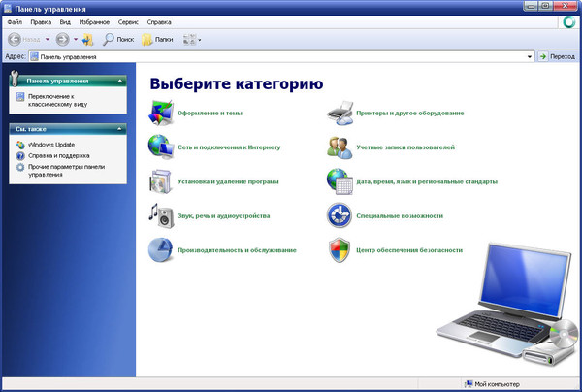
Task: Open the Вид menu
Action: point(65,22)
